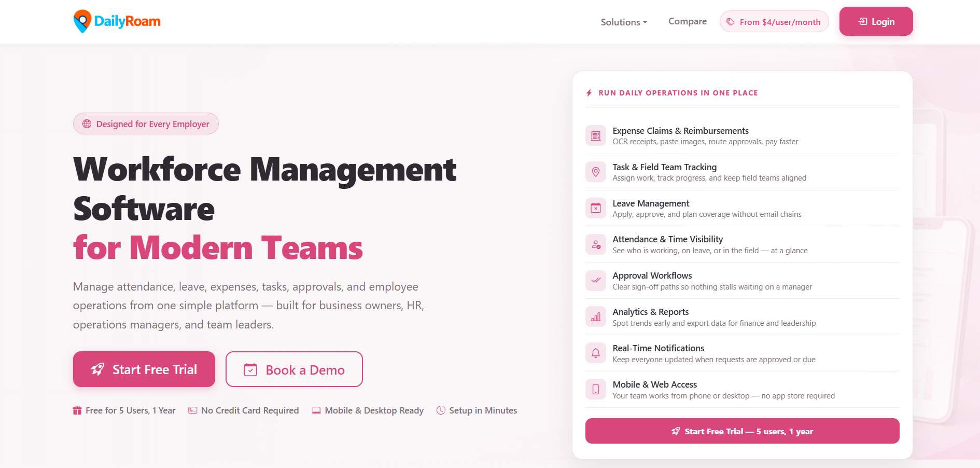
Task: Click the Real-Time Notifications bell icon
Action: pos(596,353)
